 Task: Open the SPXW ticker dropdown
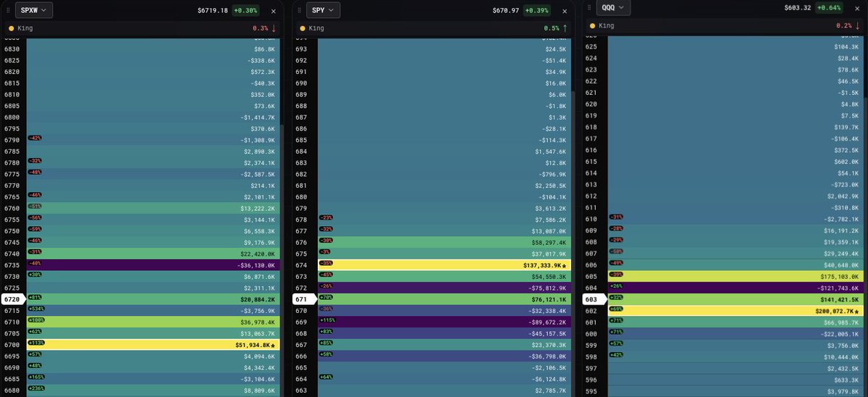coord(33,10)
